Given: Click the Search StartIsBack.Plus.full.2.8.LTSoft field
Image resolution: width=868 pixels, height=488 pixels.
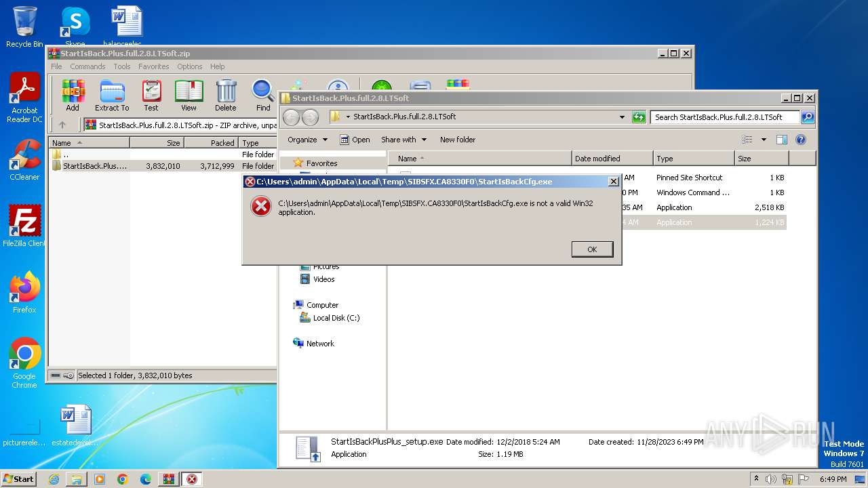Looking at the screenshot, I should [x=725, y=117].
